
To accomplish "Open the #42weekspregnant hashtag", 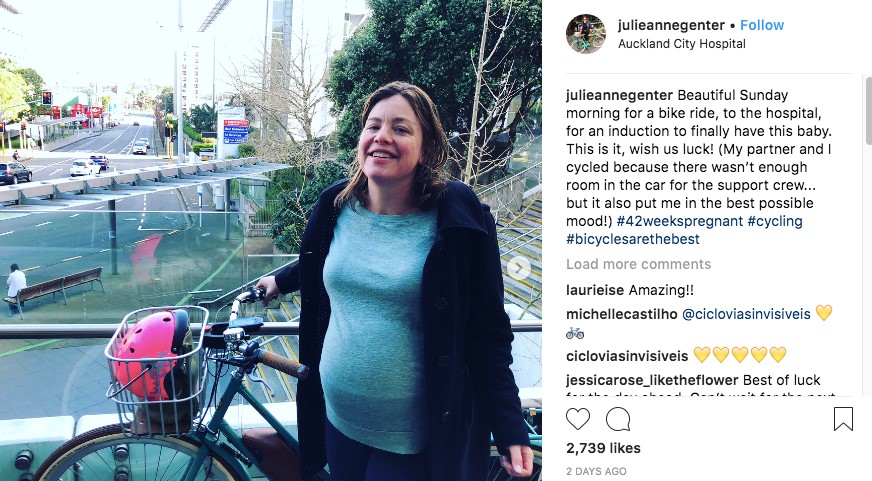I will [x=680, y=221].
